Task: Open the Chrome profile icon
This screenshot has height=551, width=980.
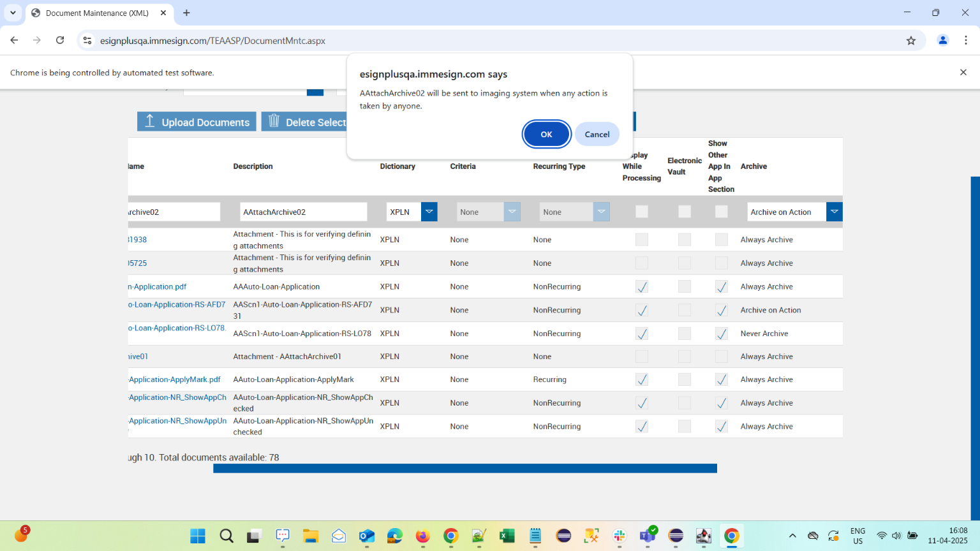Action: (x=942, y=40)
